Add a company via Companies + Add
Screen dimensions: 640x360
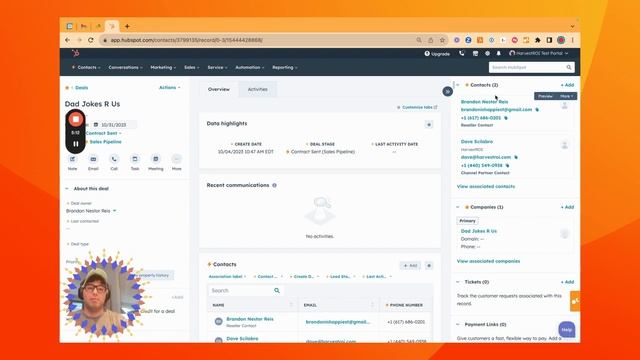567,207
